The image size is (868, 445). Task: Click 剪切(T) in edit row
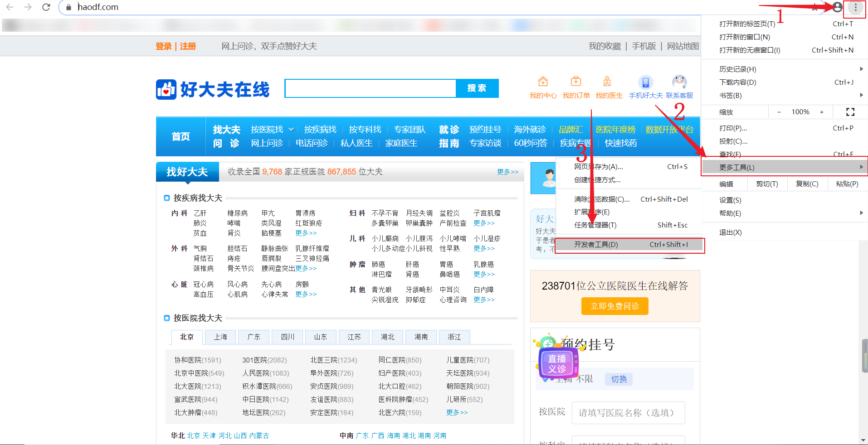click(767, 184)
